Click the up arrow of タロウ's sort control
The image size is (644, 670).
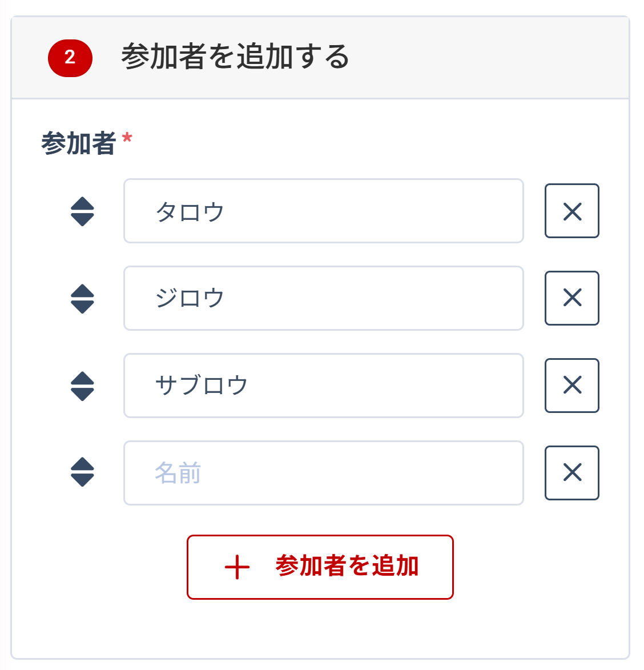click(82, 205)
